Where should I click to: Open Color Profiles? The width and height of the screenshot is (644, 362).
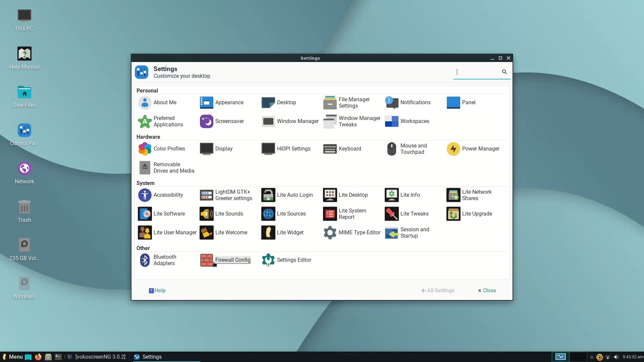click(x=162, y=149)
